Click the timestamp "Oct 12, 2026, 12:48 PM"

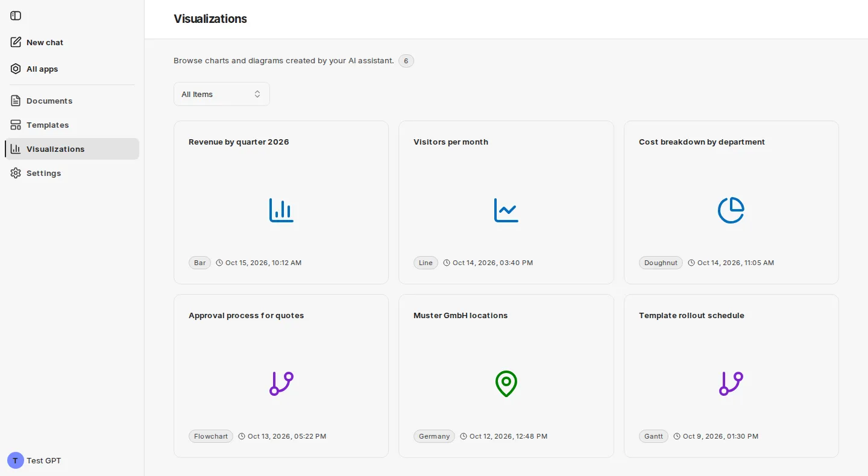[x=508, y=436]
